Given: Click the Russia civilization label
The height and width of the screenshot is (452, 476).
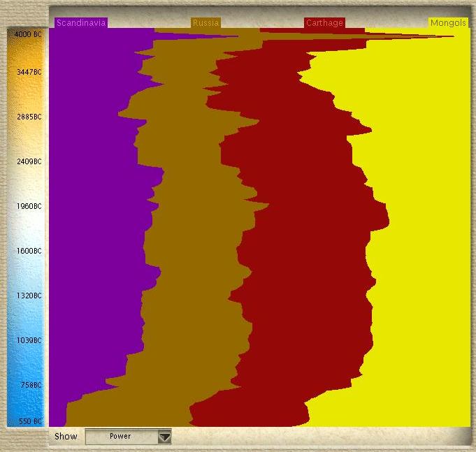Looking at the screenshot, I should (x=205, y=23).
